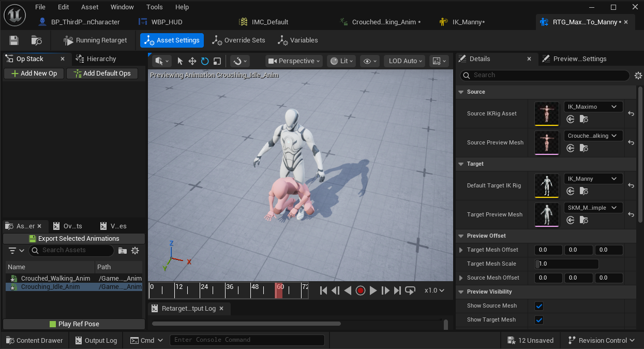Toggle animation loop mode
The image size is (644, 349).
(410, 290)
